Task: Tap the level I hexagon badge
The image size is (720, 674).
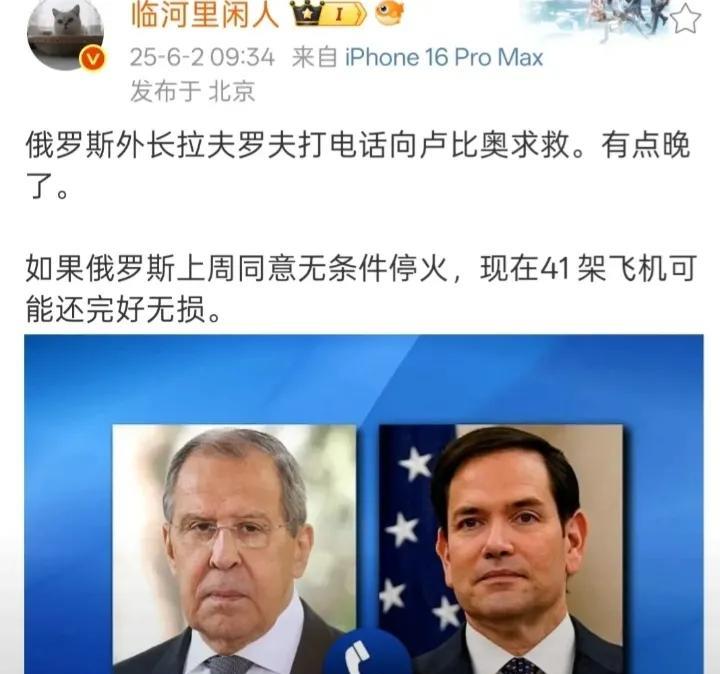Action: (x=345, y=15)
